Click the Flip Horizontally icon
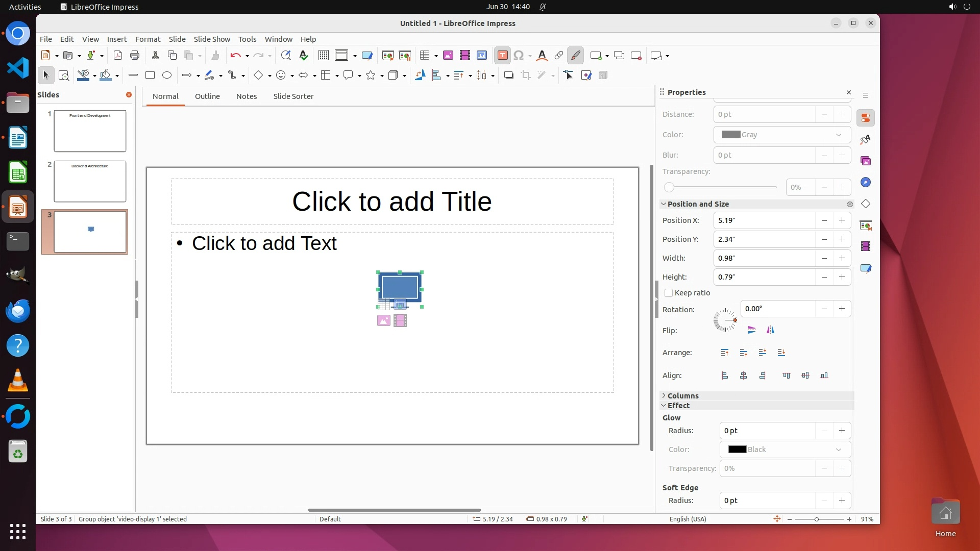Image resolution: width=980 pixels, height=551 pixels. 770,330
